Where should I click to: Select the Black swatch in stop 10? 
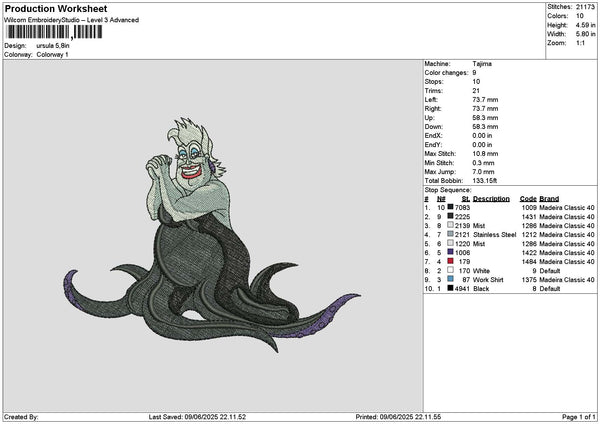pos(450,288)
